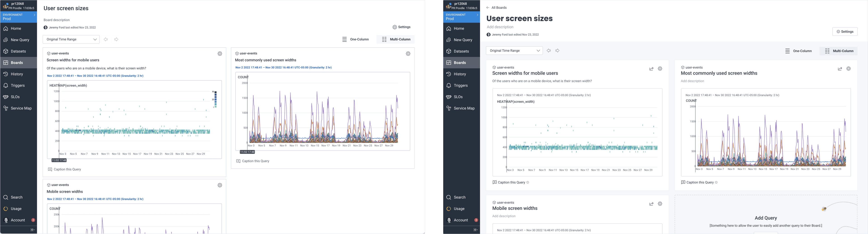Viewport: 868px width, 234px height.
Task: Step time range backward in the left window
Action: click(x=106, y=39)
